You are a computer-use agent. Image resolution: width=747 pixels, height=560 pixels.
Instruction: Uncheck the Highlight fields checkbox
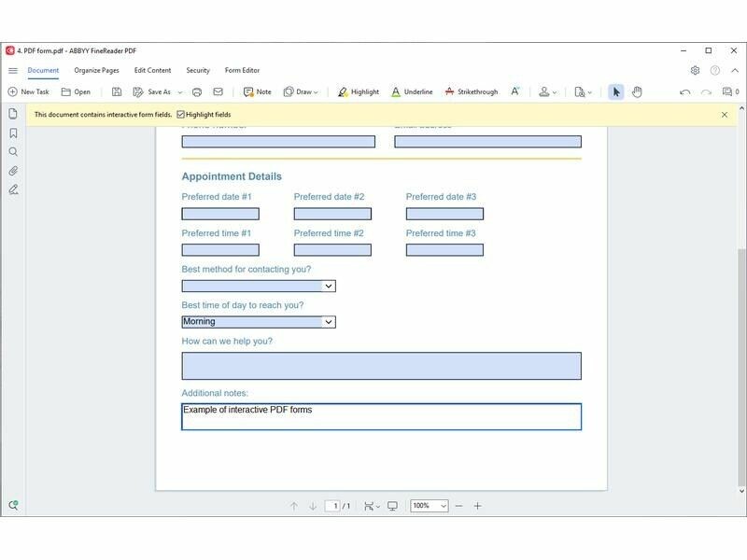[x=180, y=115]
